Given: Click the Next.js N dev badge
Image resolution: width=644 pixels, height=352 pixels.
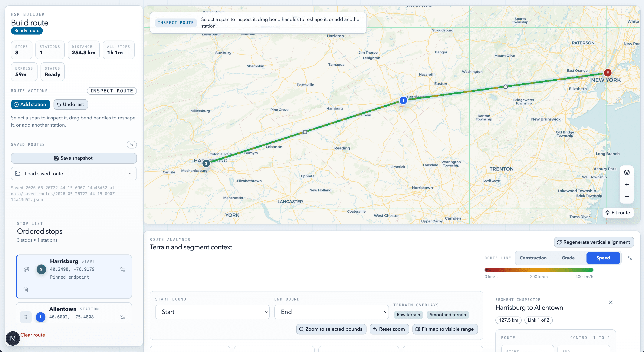Looking at the screenshot, I should pyautogui.click(x=13, y=338).
